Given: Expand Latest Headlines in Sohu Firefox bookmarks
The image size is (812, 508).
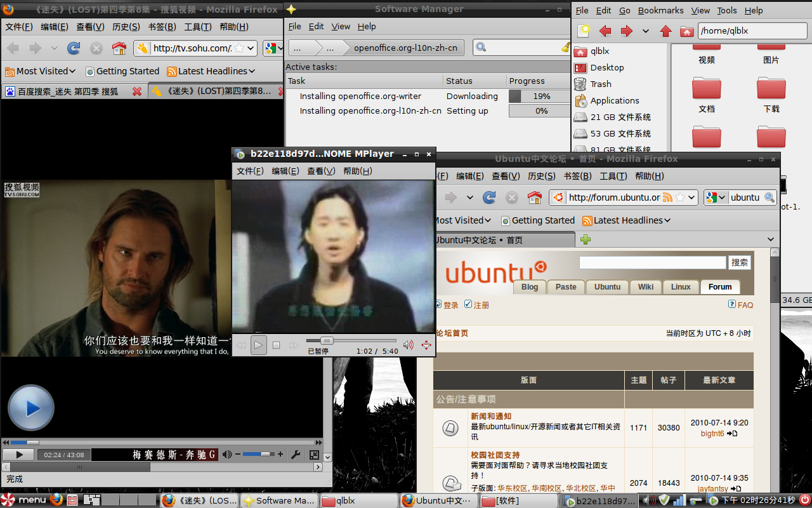Looking at the screenshot, I should 211,71.
